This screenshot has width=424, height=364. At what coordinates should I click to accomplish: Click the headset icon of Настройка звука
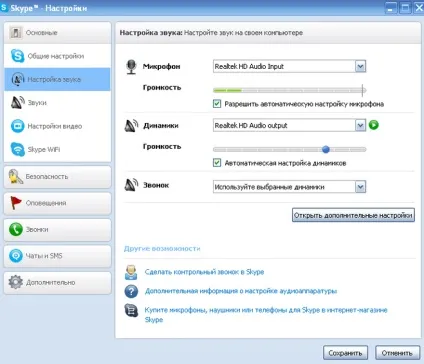[x=18, y=79]
